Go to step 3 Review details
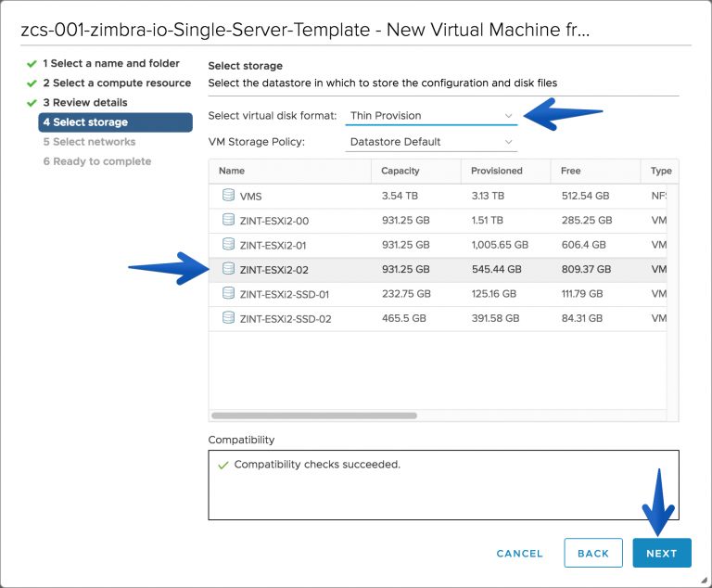 [x=85, y=102]
